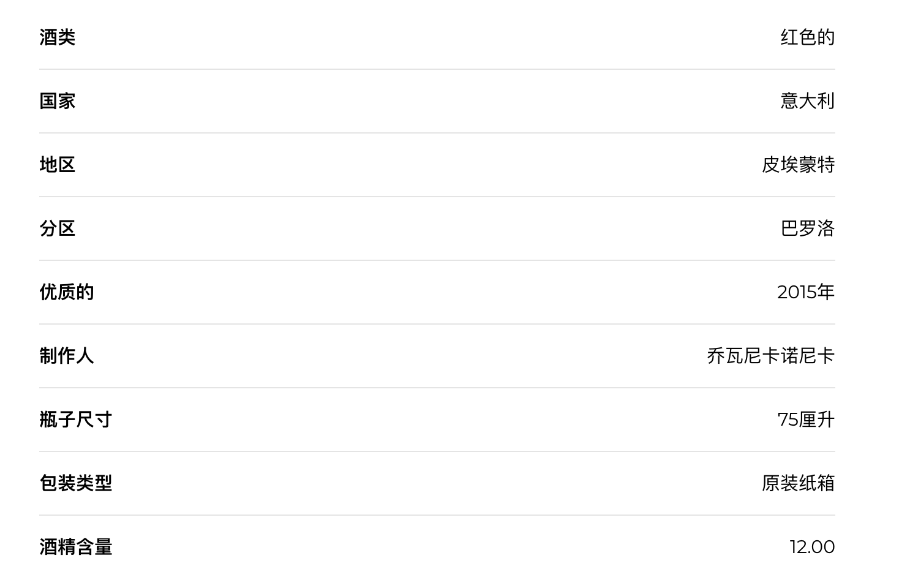
Task: Click the 酒类 label
Action: [58, 37]
